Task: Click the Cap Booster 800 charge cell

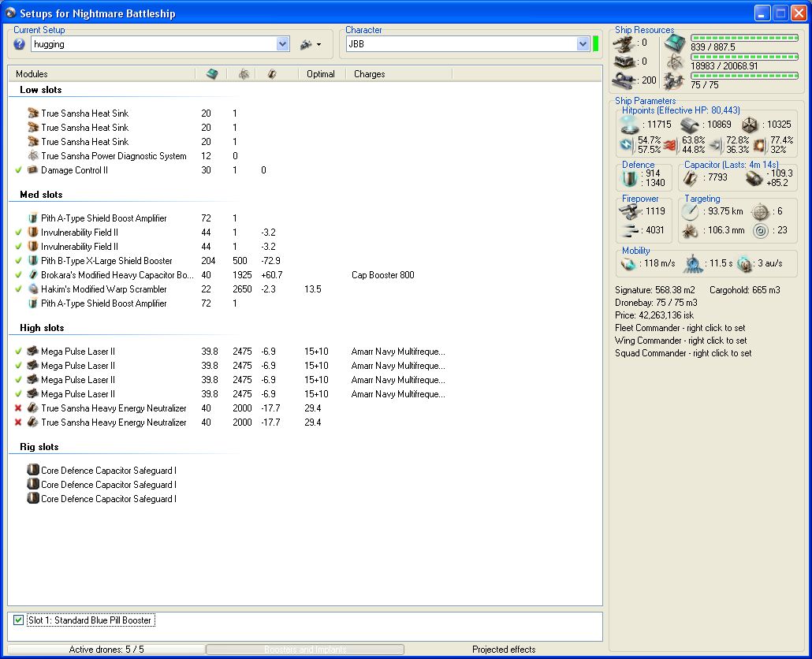Action: pyautogui.click(x=382, y=275)
